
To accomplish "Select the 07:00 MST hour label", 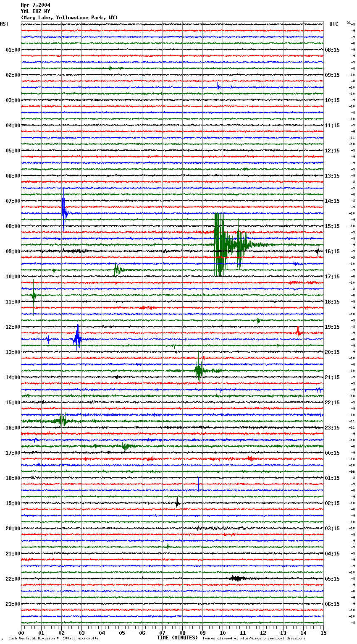I will point(13,201).
